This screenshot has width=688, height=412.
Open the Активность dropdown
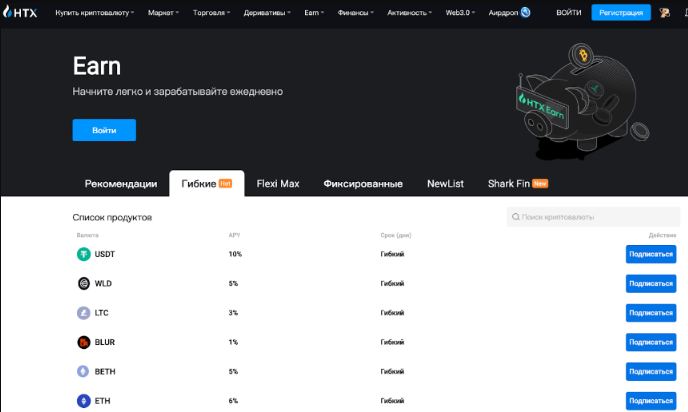409,13
